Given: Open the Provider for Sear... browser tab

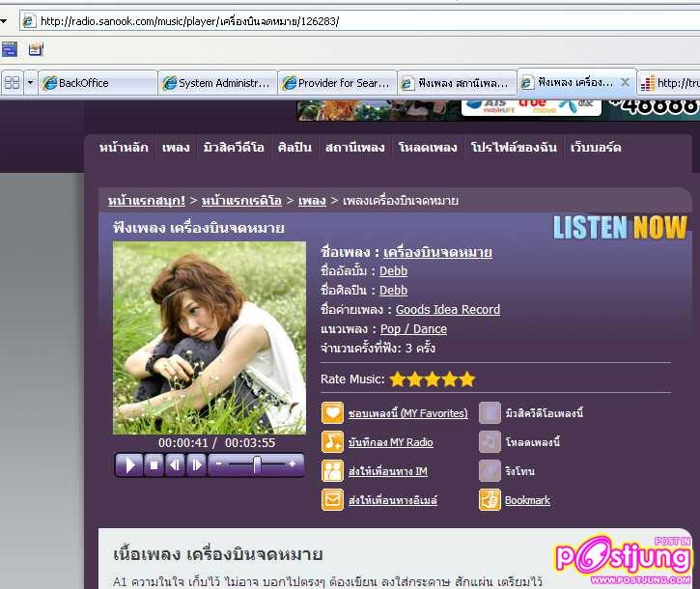Looking at the screenshot, I should coord(338,83).
